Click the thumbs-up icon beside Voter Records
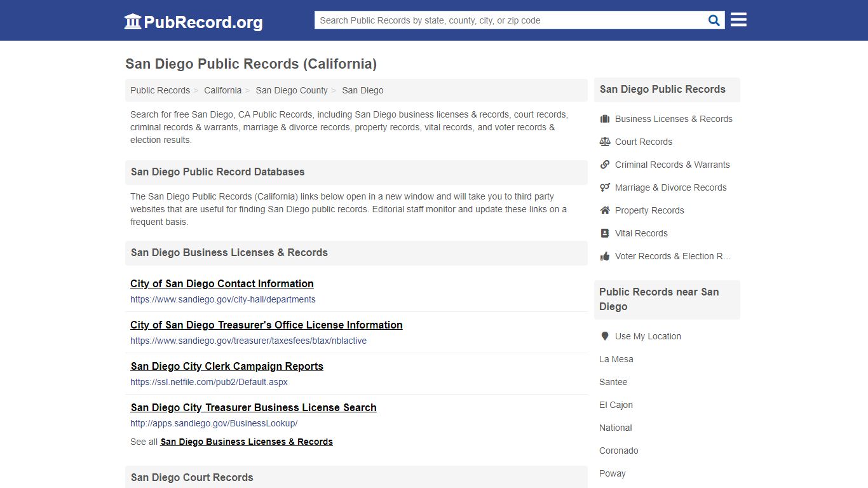Screen dimensions: 868x488 605,256
